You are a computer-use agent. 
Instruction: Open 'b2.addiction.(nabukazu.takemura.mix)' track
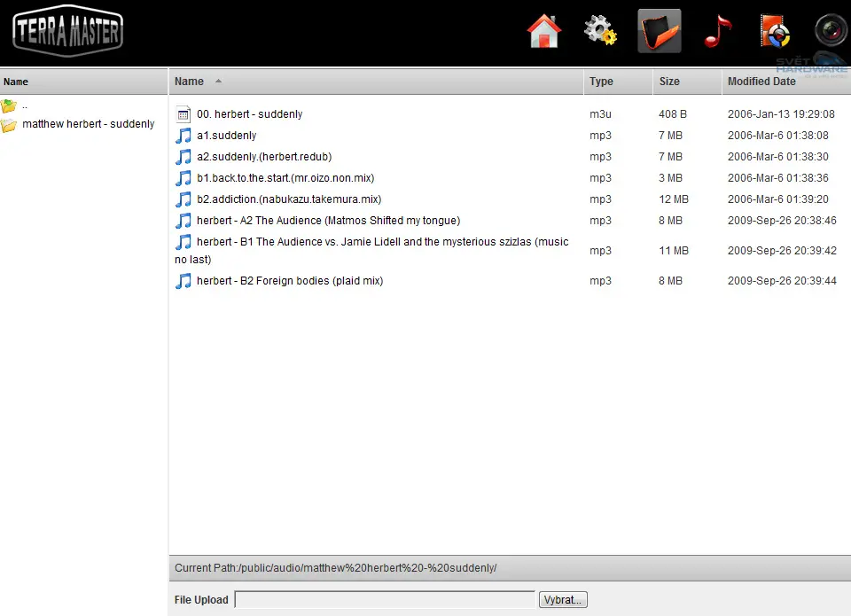pyautogui.click(x=289, y=199)
